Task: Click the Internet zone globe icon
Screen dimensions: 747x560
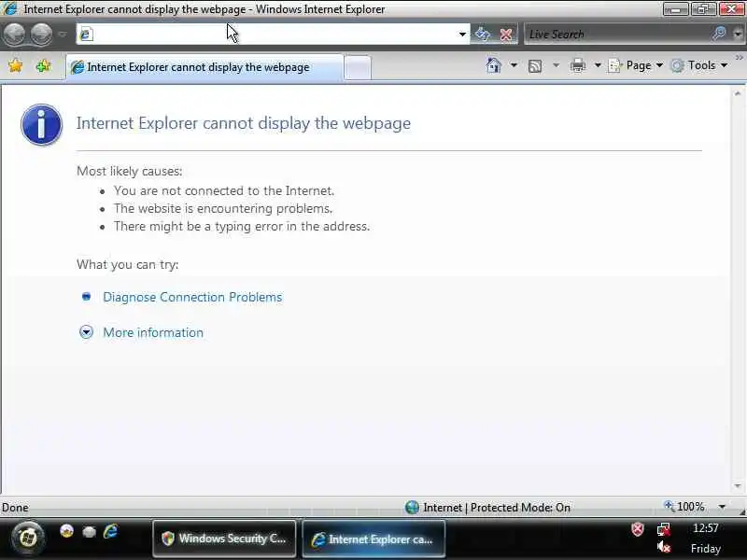Action: pos(412,508)
